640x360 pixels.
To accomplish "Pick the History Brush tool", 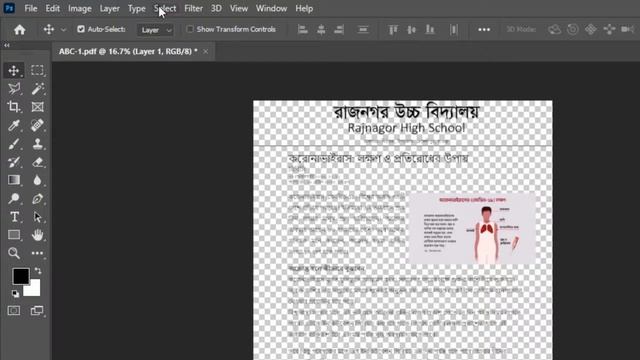I will click(13, 162).
